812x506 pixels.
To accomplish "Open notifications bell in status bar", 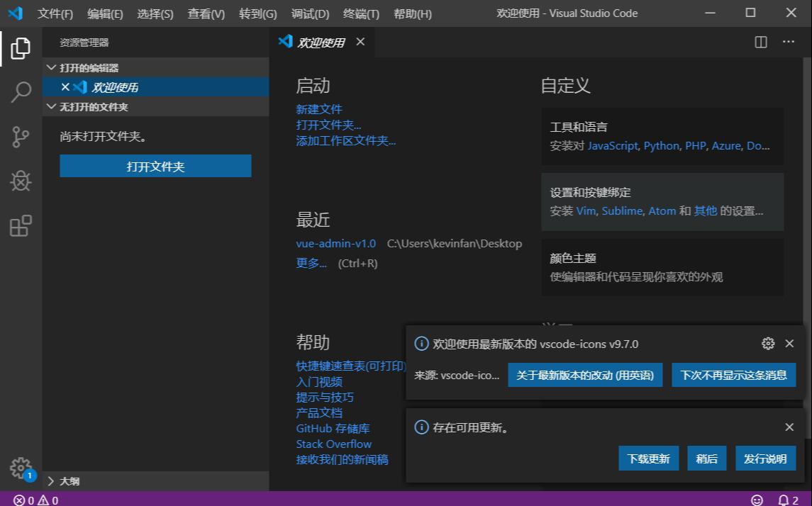I will 788,500.
